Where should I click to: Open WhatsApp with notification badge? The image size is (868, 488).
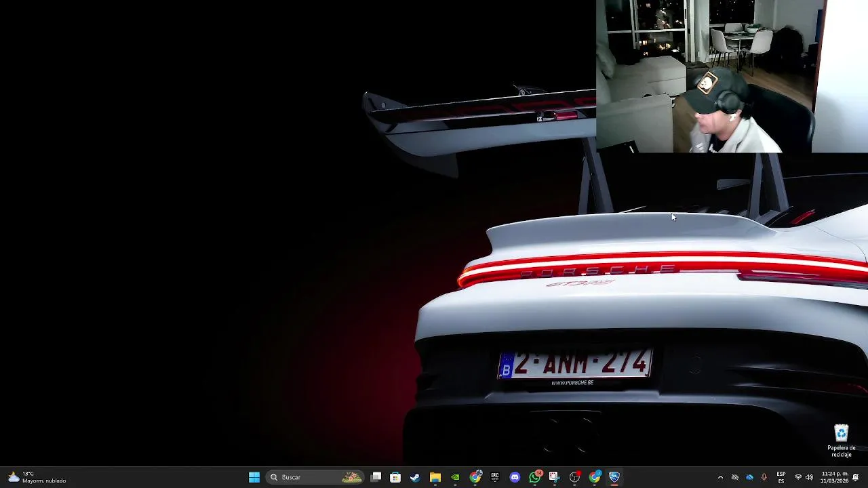pyautogui.click(x=535, y=477)
